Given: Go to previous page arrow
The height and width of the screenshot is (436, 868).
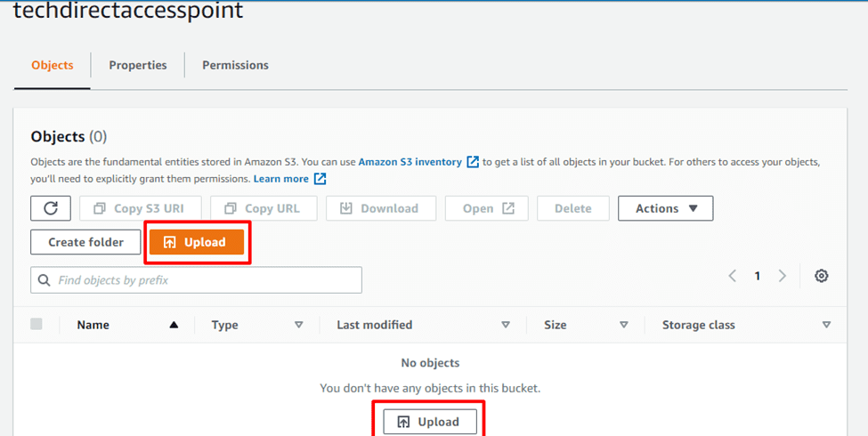Looking at the screenshot, I should click(x=732, y=276).
